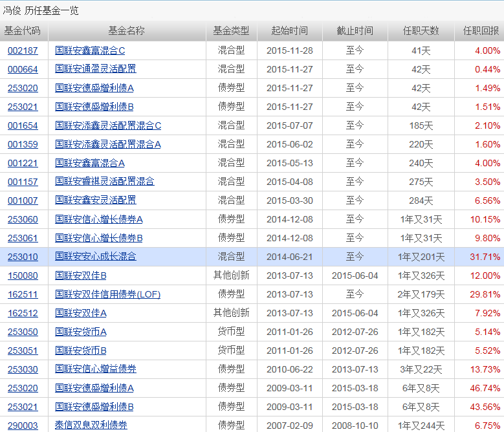Image resolution: width=504 pixels, height=432 pixels.
Task: Click the 任职天数 column header
Action: [x=421, y=31]
